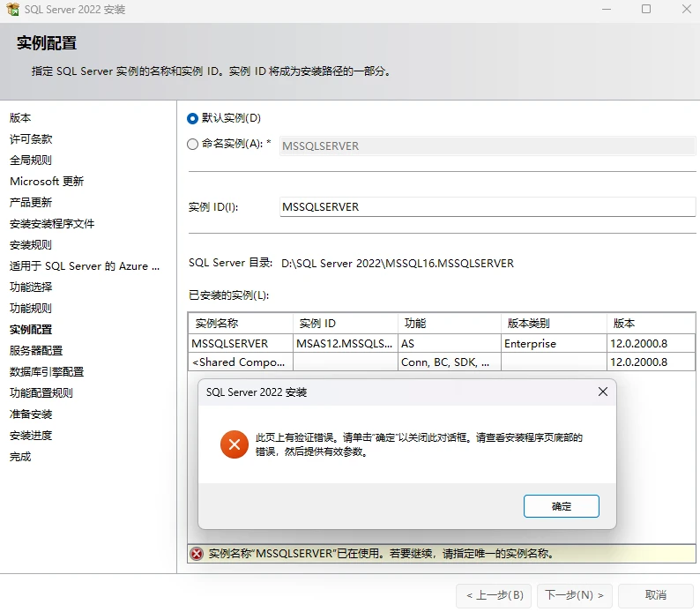Screen dimensions: 700x612
Task: Click 确定 to dismiss the error dialog
Action: (562, 506)
